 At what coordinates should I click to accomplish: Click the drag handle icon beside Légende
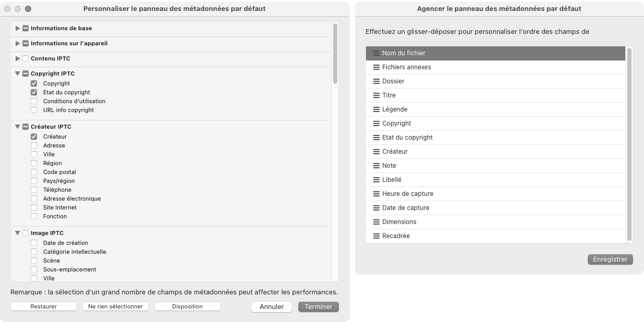[x=376, y=109]
